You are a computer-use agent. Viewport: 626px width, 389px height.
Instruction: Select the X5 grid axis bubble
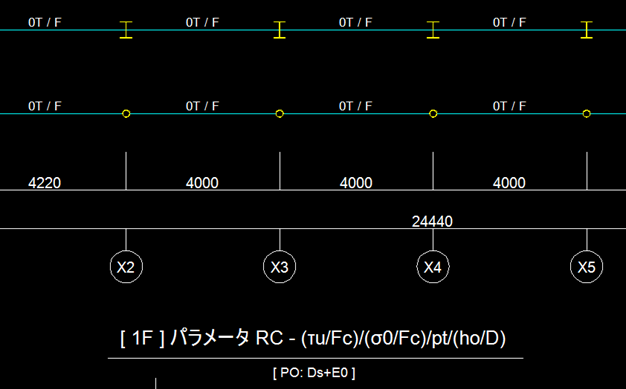(586, 267)
